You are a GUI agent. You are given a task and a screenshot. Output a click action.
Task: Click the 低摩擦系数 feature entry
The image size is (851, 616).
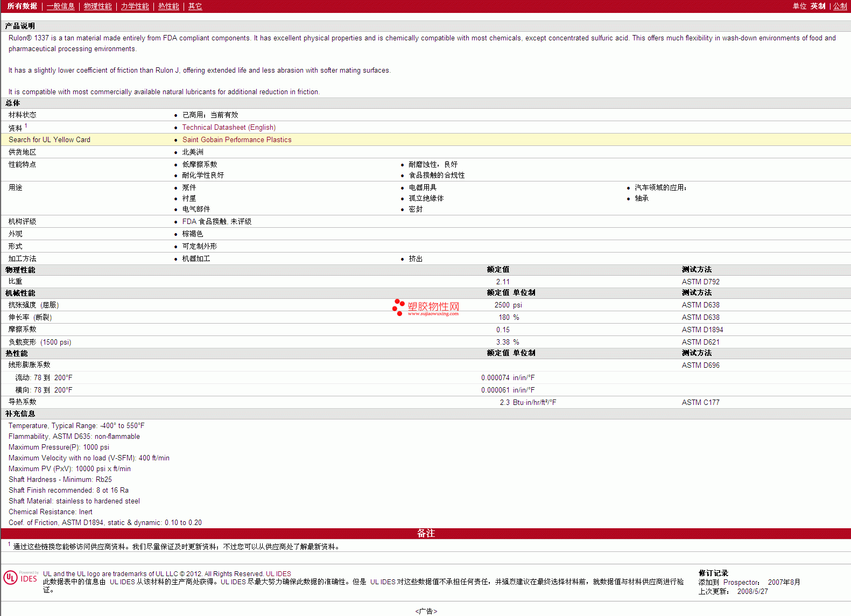(x=200, y=165)
